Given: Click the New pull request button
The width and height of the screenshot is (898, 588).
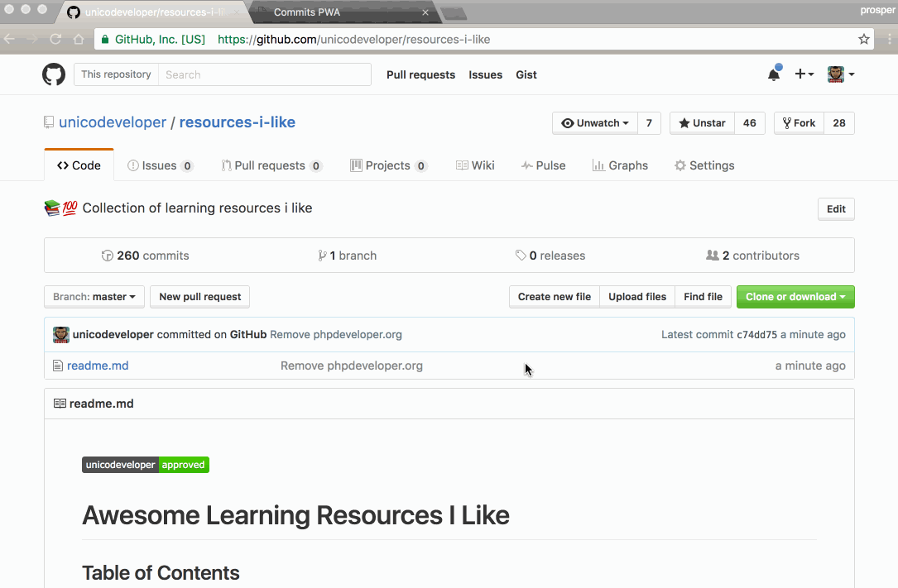Looking at the screenshot, I should tap(199, 297).
